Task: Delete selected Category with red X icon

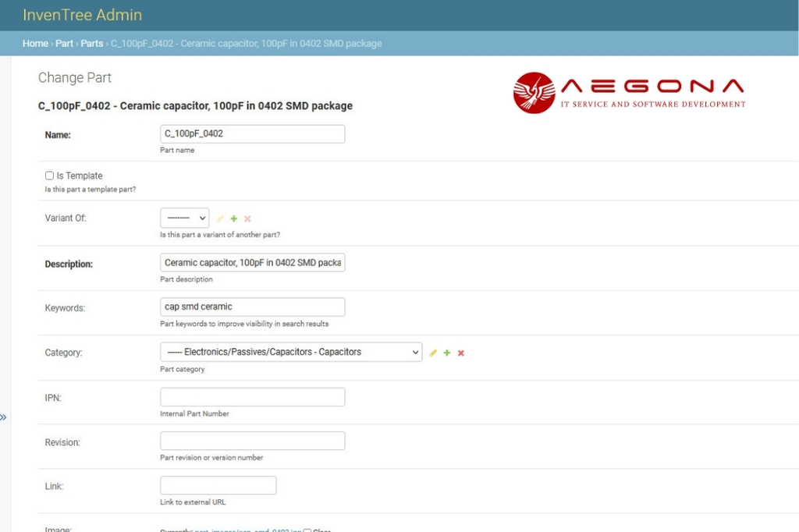Action: coord(460,353)
